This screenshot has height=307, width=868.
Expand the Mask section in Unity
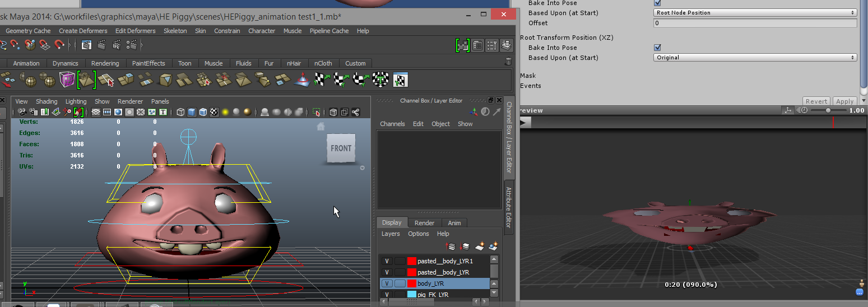point(528,76)
